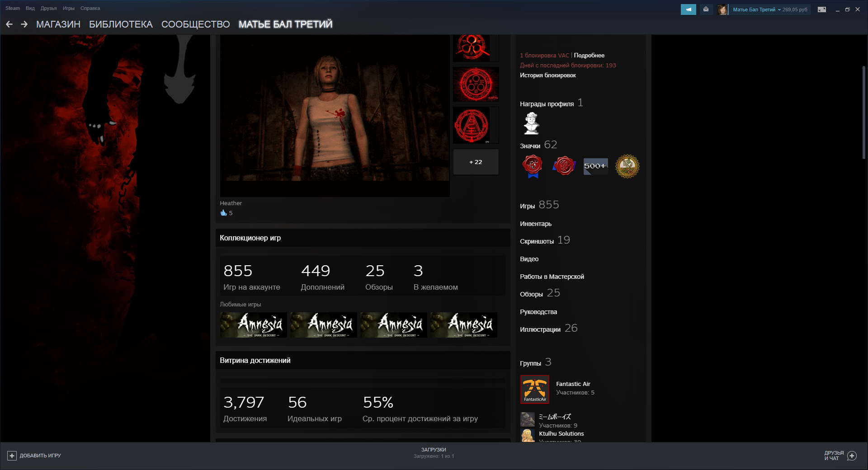Click the +22 more artworks tile
868x470 pixels.
(x=476, y=162)
